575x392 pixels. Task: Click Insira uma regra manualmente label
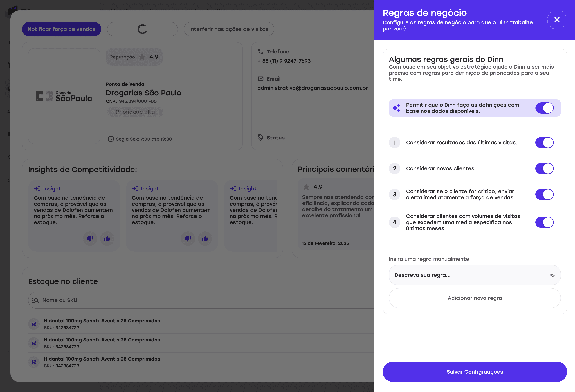click(429, 259)
